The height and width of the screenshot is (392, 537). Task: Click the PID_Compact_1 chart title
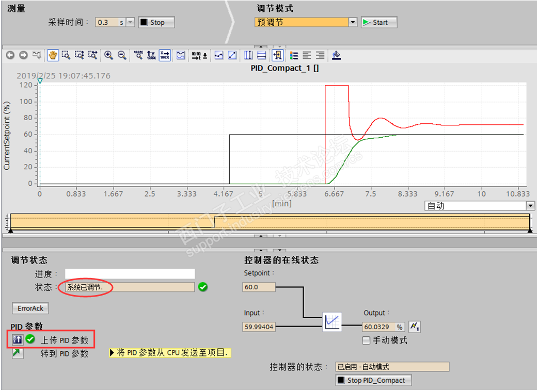tap(285, 68)
